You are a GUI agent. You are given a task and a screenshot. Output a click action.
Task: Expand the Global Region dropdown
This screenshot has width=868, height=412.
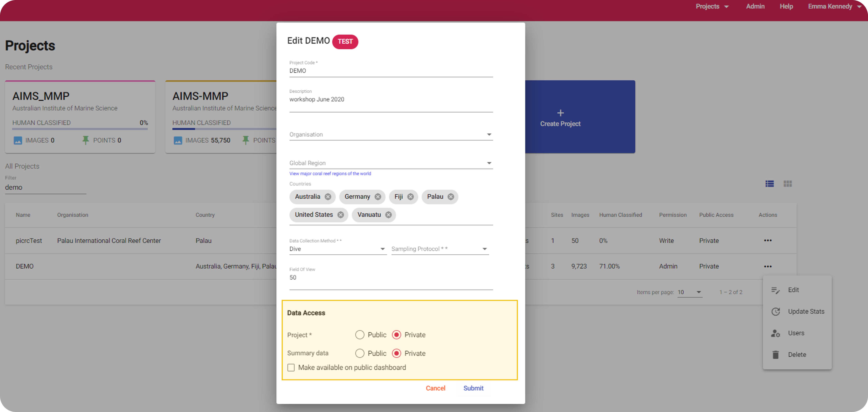pos(391,163)
